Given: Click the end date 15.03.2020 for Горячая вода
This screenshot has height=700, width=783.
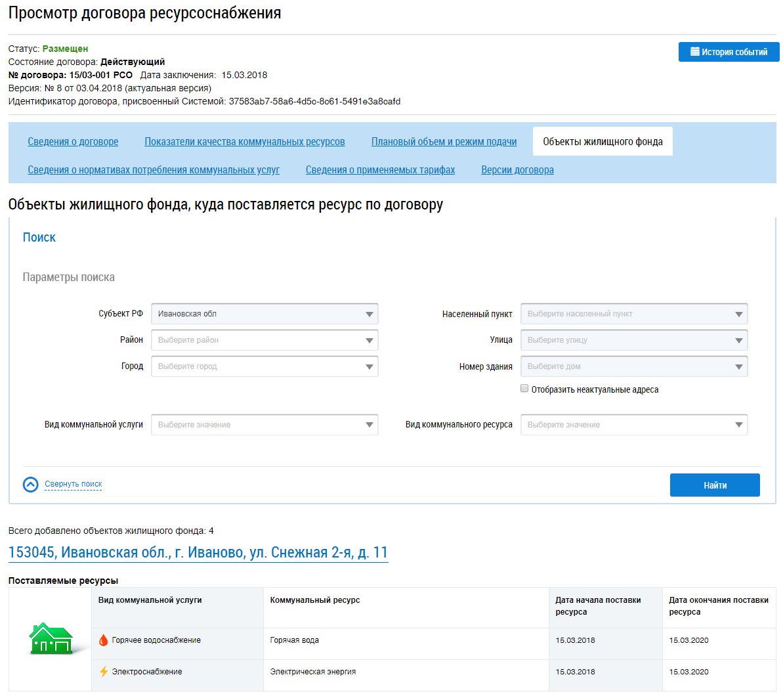Looking at the screenshot, I should (688, 640).
